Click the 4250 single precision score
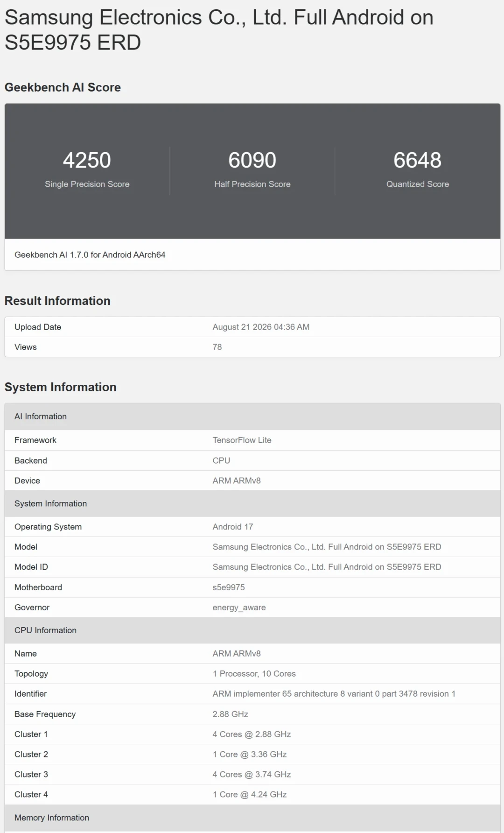This screenshot has height=833, width=504. [x=87, y=160]
